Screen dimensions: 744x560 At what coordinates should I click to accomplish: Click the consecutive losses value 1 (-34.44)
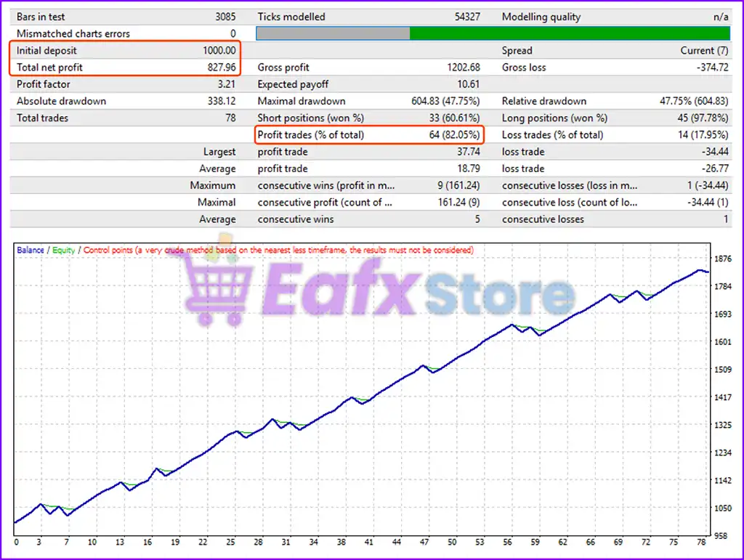click(708, 185)
